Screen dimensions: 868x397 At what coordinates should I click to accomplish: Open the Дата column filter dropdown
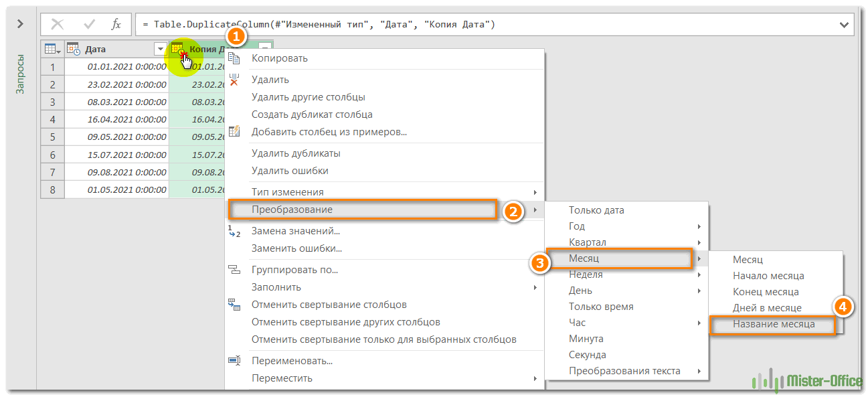tap(160, 49)
